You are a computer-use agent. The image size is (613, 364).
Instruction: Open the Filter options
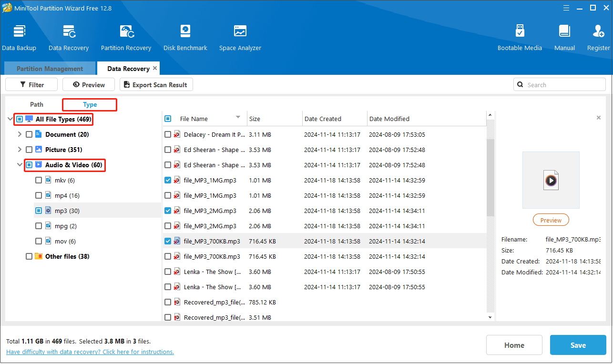pos(31,85)
